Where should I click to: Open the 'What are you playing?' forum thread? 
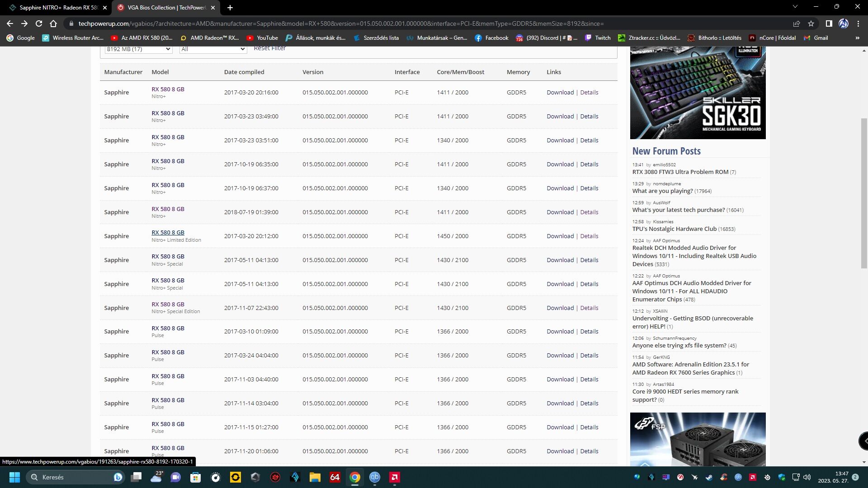pos(662,191)
